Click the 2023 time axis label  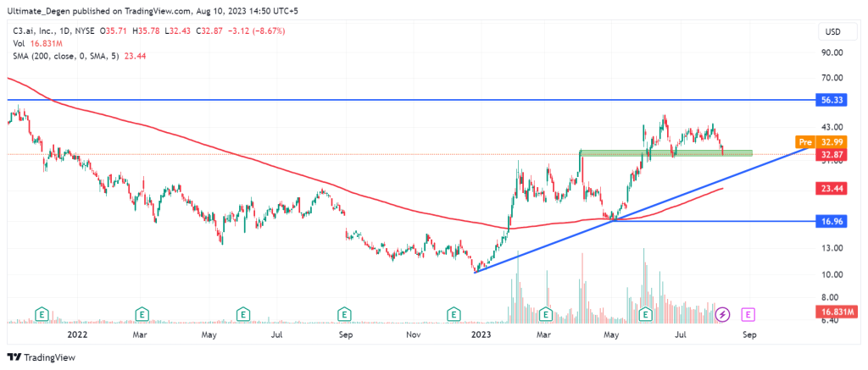click(481, 334)
